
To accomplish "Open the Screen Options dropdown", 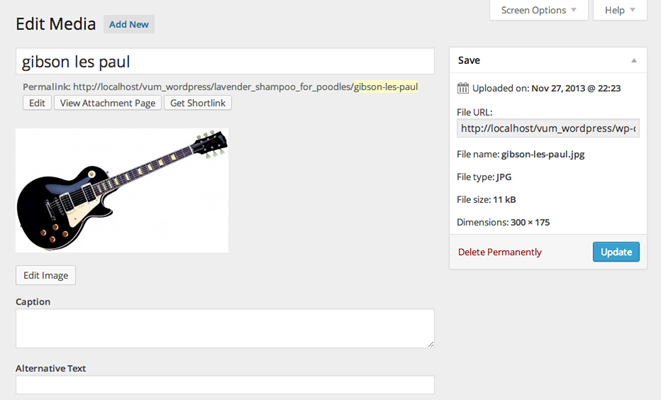I will pyautogui.click(x=538, y=10).
